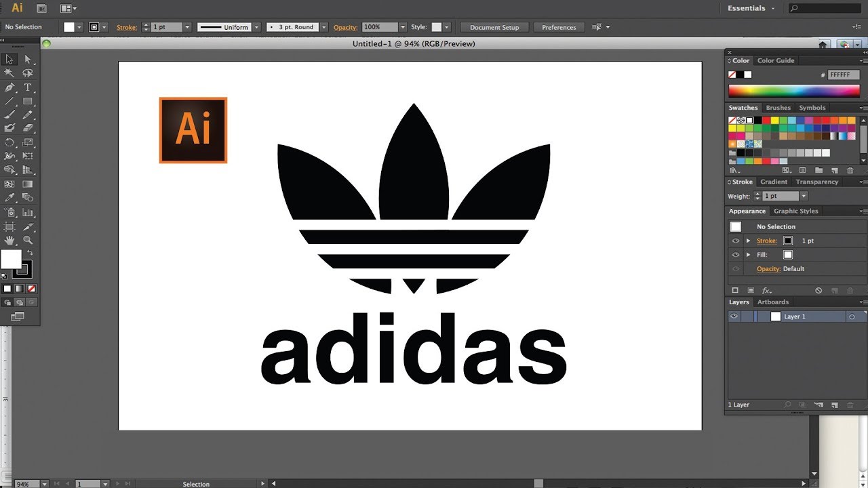Screen dimensions: 868x488
Task: Open the Essentials workspace switcher
Action: 751,8
